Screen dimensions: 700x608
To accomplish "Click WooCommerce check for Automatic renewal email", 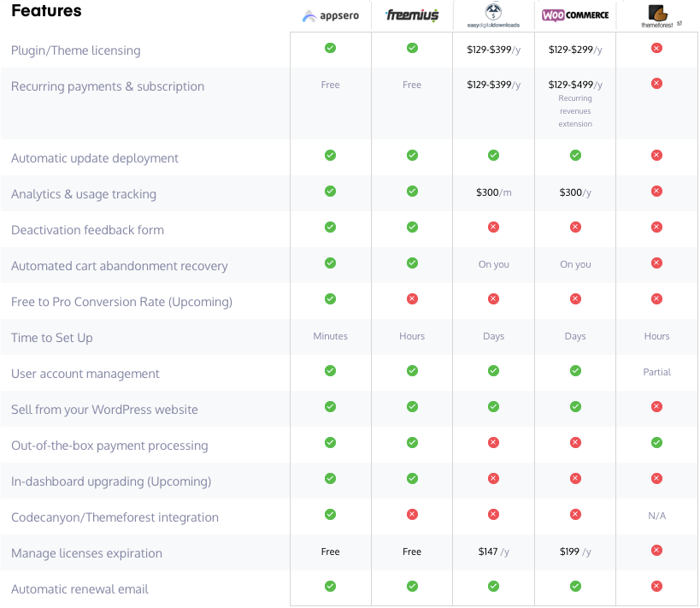I will click(x=575, y=586).
